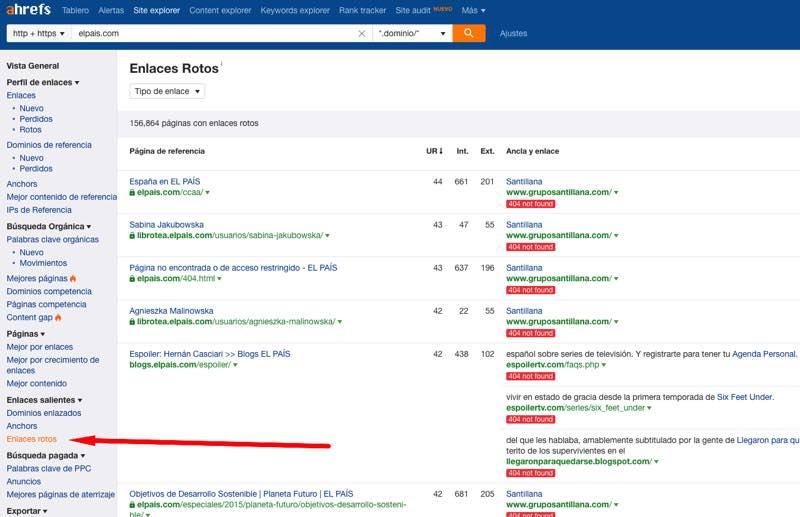The width and height of the screenshot is (800, 517).
Task: Open Rank tracker
Action: click(362, 10)
